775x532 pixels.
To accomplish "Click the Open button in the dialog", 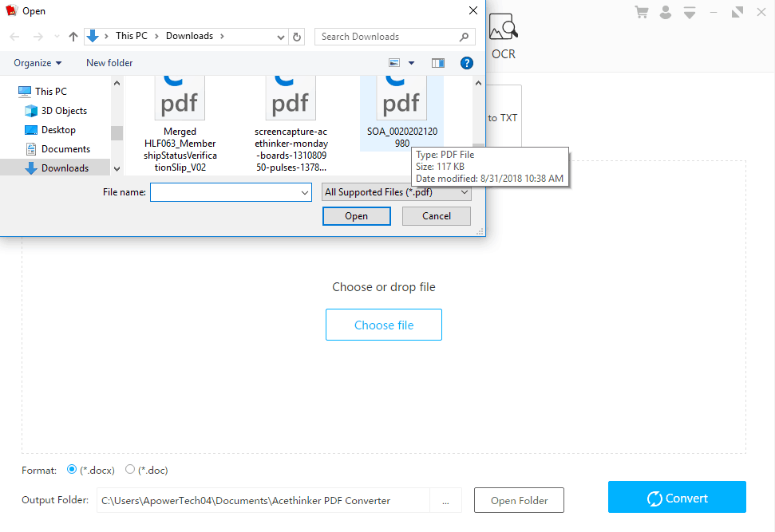I will point(356,216).
